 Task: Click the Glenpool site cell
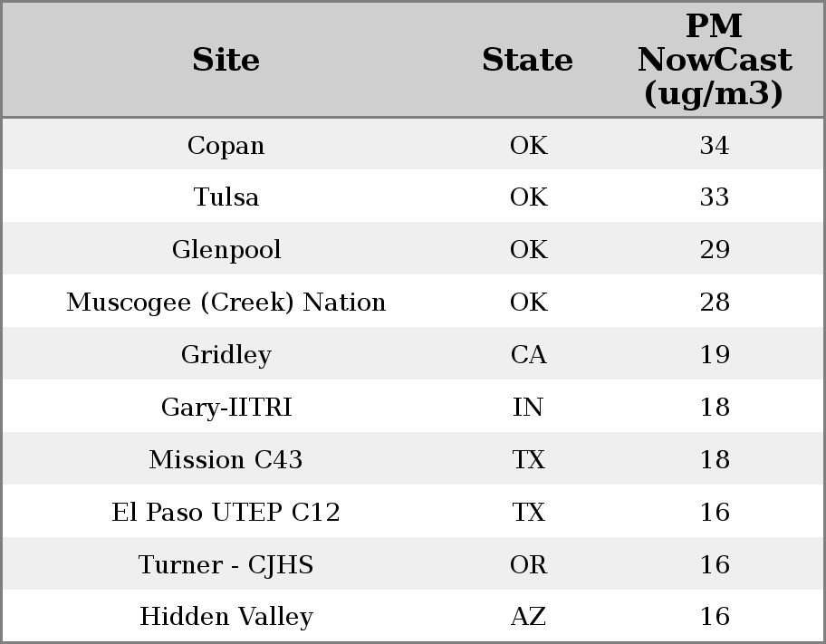226,250
